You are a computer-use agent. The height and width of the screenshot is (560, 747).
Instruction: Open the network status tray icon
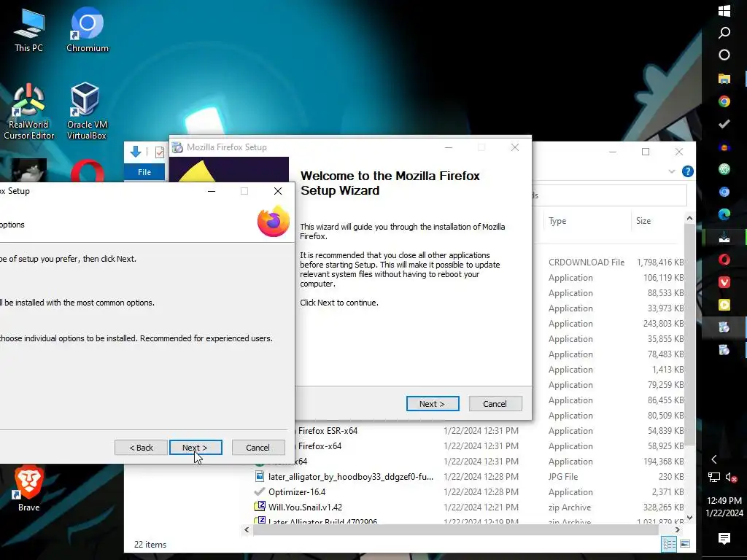pyautogui.click(x=713, y=477)
